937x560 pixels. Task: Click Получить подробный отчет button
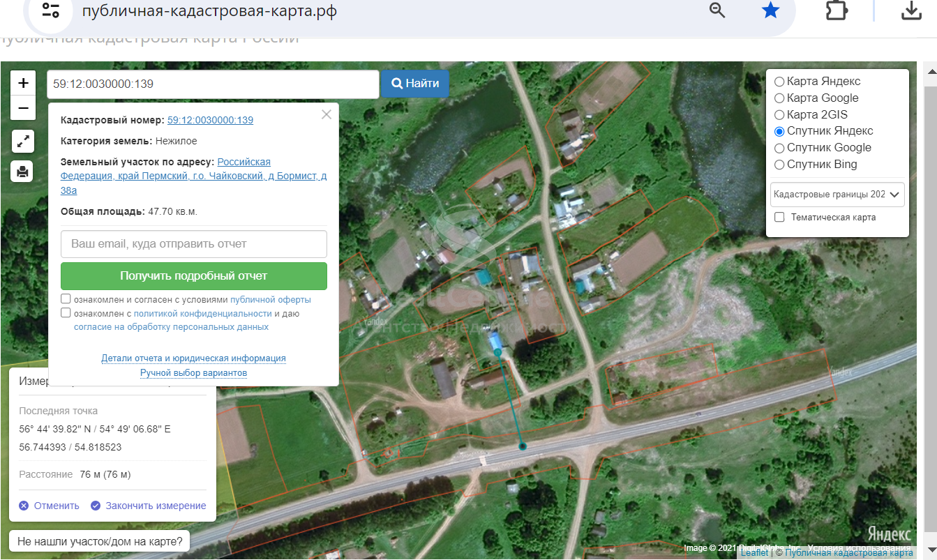tap(194, 276)
